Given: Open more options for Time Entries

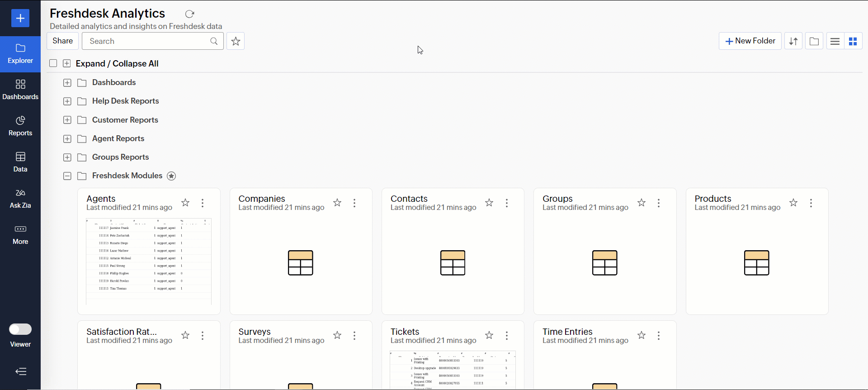Looking at the screenshot, I should click(x=659, y=336).
